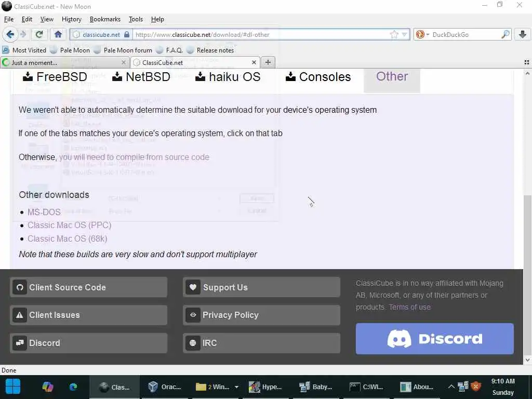Switch to the Oracle VirtualBox taskbar item
This screenshot has width=532, height=399.
[165, 387]
